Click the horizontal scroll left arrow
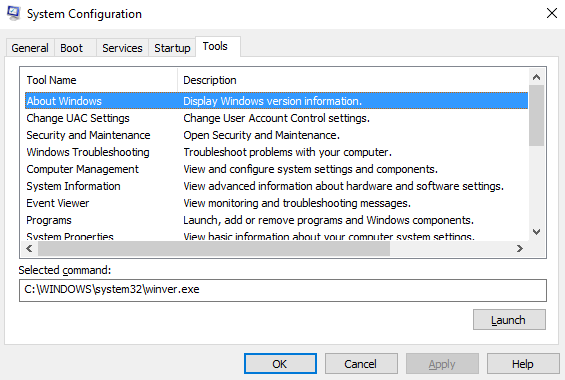Viewport: 565px width, 380px height. (x=30, y=249)
